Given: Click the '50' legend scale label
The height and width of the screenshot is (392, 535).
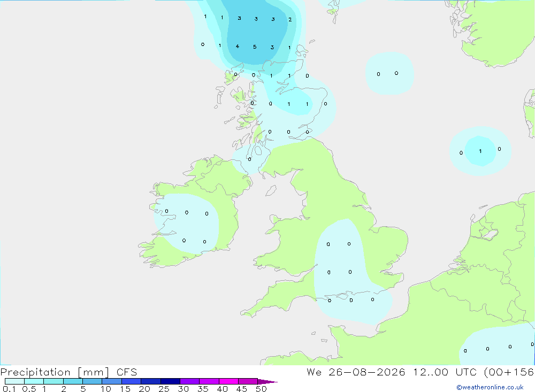Looking at the screenshot, I should 261,389.
